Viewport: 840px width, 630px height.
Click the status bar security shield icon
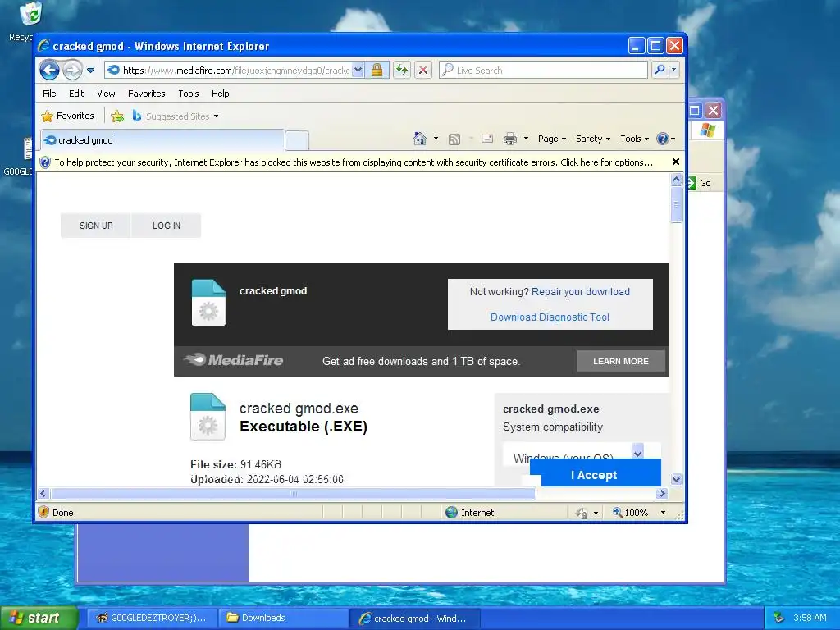coord(44,512)
